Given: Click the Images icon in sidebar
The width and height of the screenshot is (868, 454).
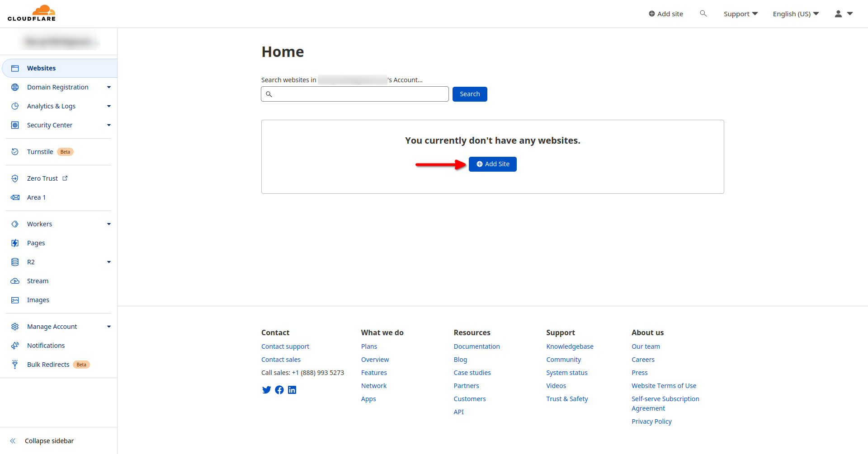Looking at the screenshot, I should [15, 300].
